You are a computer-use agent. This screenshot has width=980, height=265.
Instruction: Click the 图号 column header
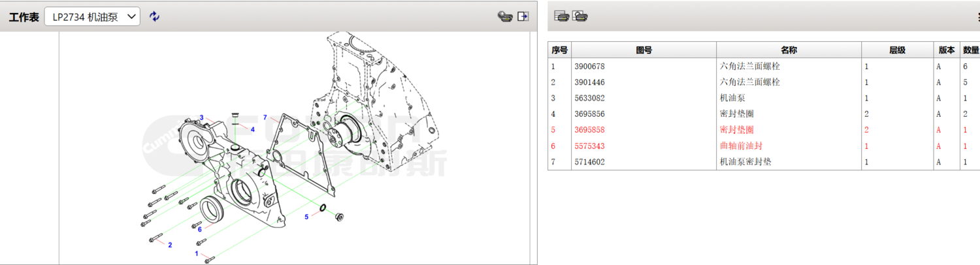tap(644, 50)
